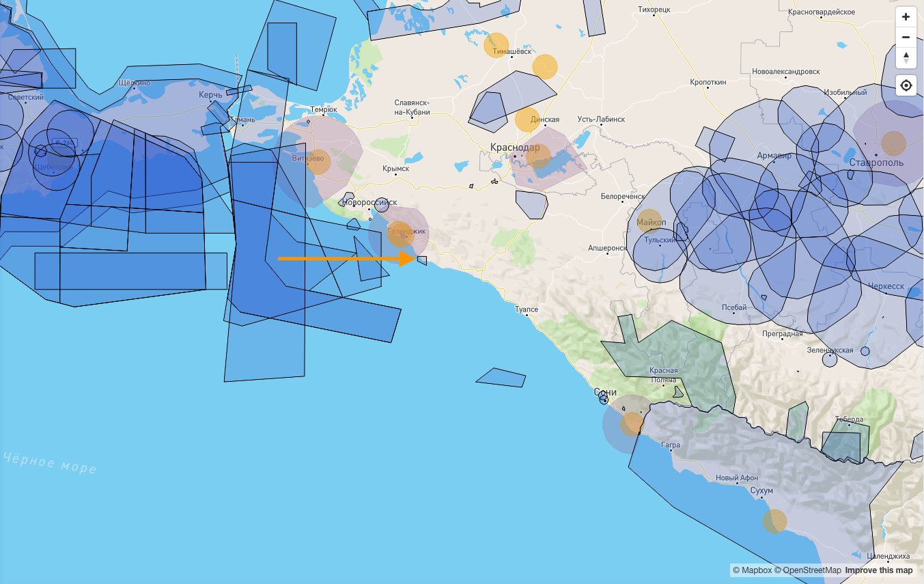
Task: Open the Mapbox attribution link
Action: (752, 570)
